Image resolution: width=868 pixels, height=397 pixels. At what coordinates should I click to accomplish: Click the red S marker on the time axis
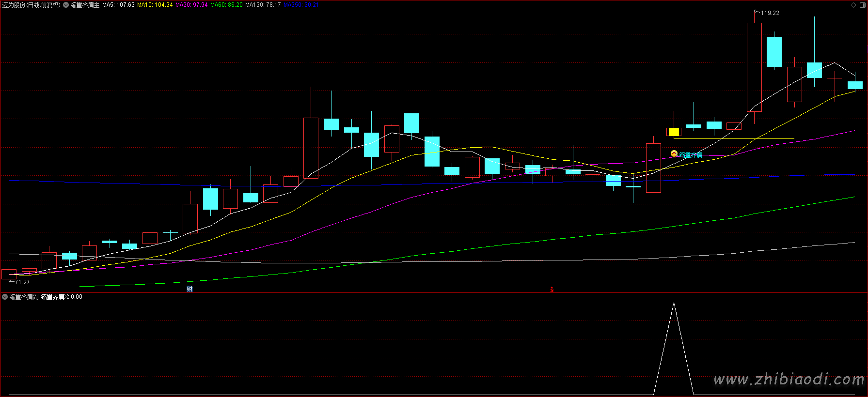[552, 290]
